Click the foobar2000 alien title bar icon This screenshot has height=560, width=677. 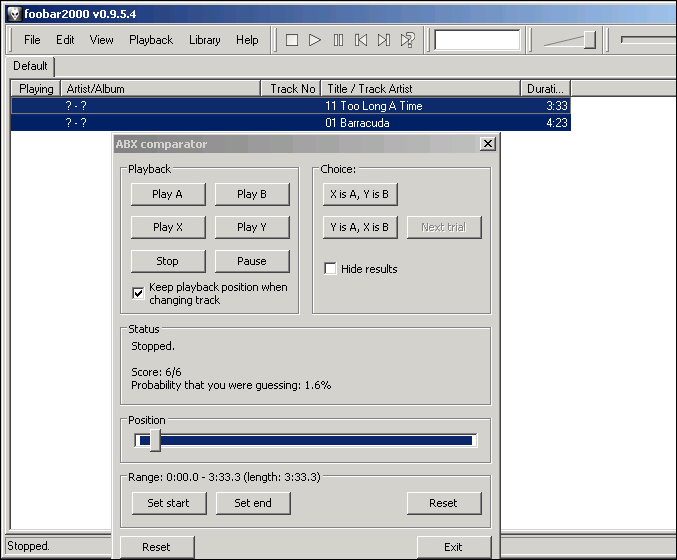(14, 14)
